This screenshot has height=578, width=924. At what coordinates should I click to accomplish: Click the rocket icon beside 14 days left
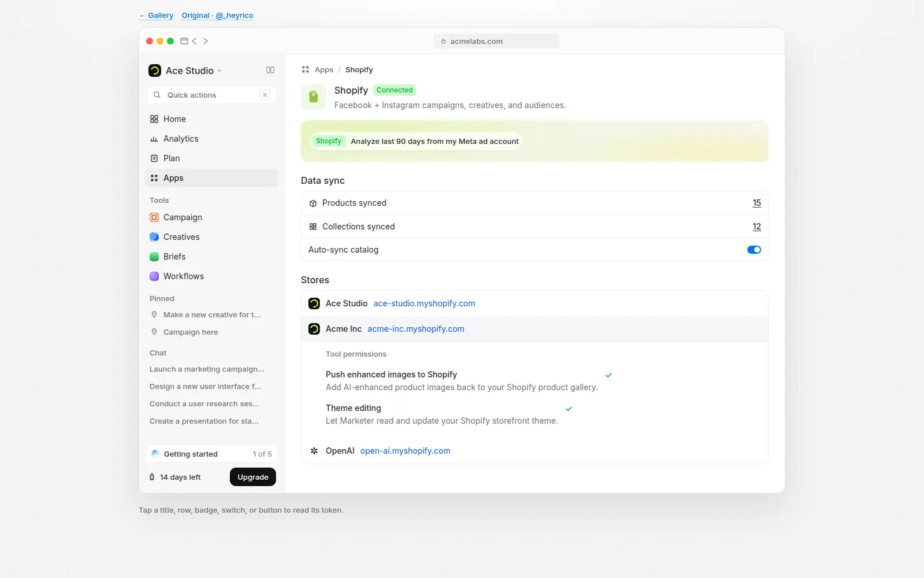(x=152, y=477)
